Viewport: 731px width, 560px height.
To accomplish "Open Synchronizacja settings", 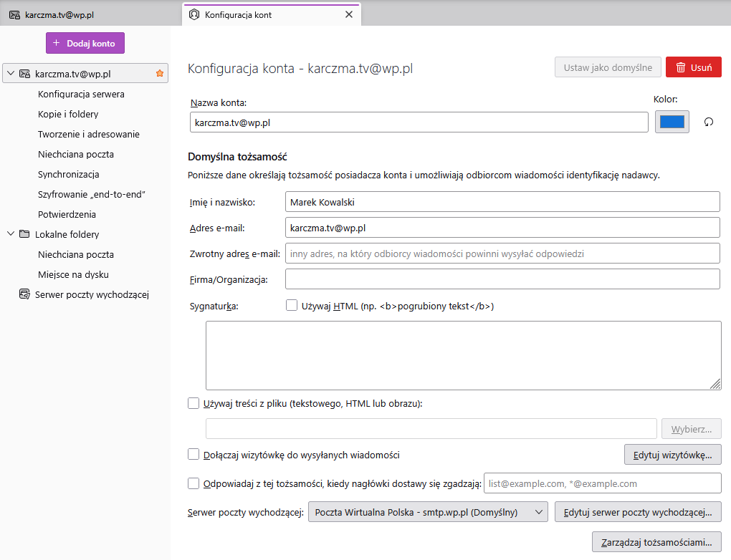I will pyautogui.click(x=69, y=174).
